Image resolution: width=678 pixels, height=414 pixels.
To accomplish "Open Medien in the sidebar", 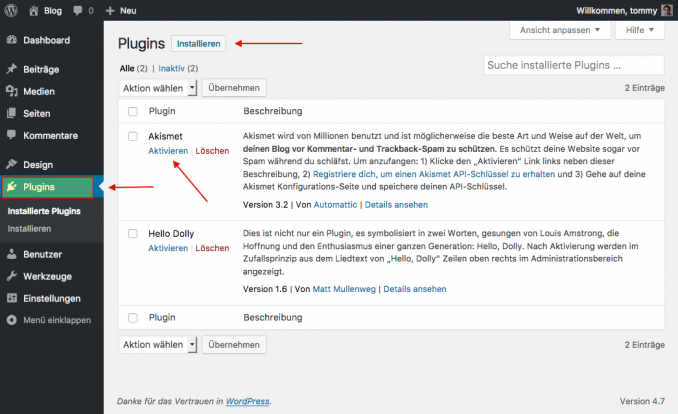I will [x=39, y=91].
